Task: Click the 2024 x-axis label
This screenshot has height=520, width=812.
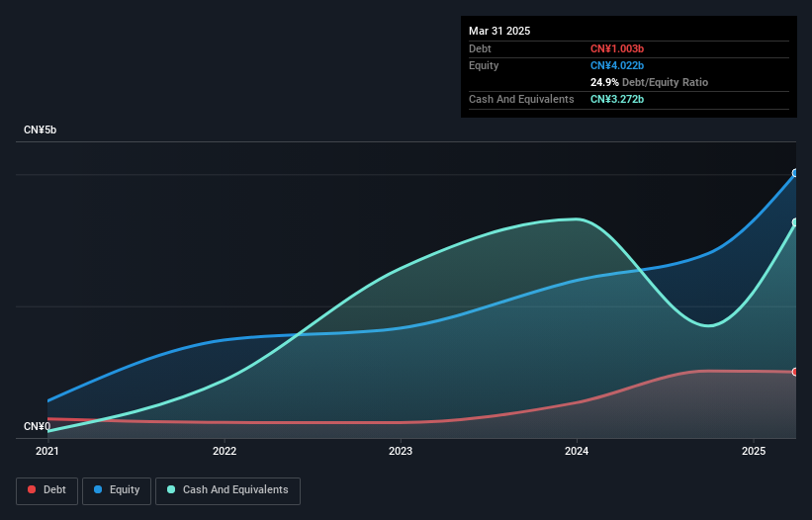Action: [577, 451]
